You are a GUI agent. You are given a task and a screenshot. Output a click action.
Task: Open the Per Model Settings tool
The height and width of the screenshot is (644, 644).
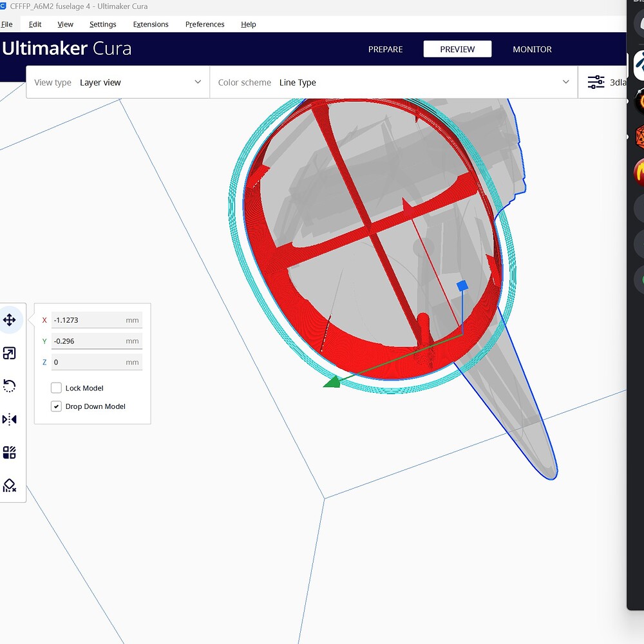click(10, 452)
